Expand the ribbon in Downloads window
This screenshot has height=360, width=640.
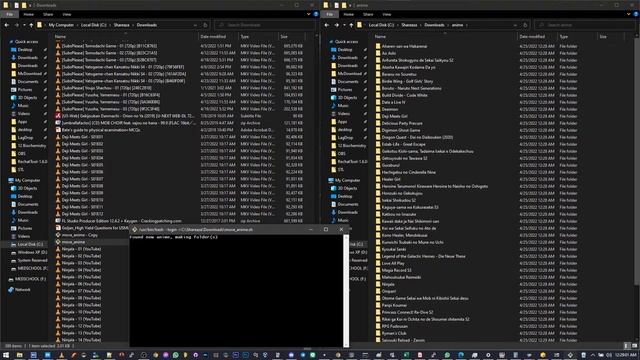(x=309, y=14)
